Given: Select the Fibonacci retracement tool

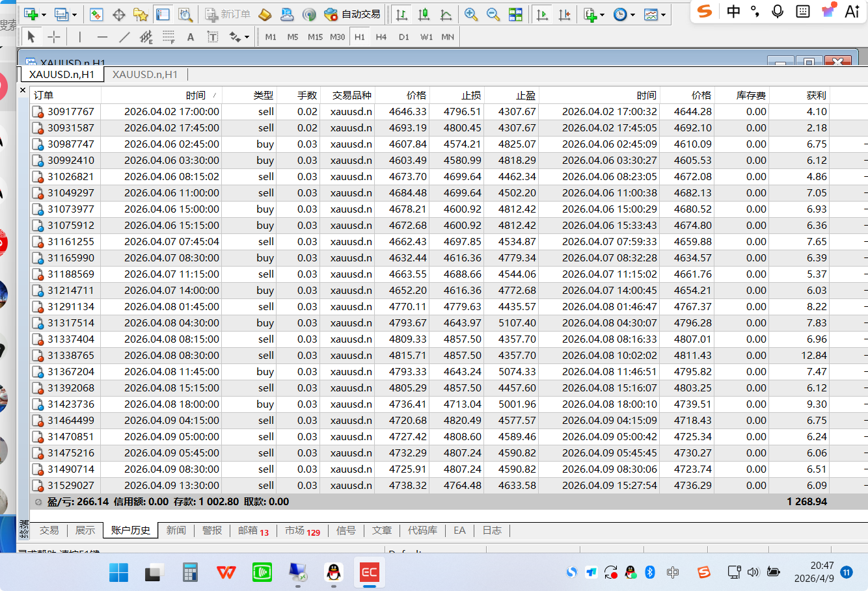Looking at the screenshot, I should click(169, 37).
